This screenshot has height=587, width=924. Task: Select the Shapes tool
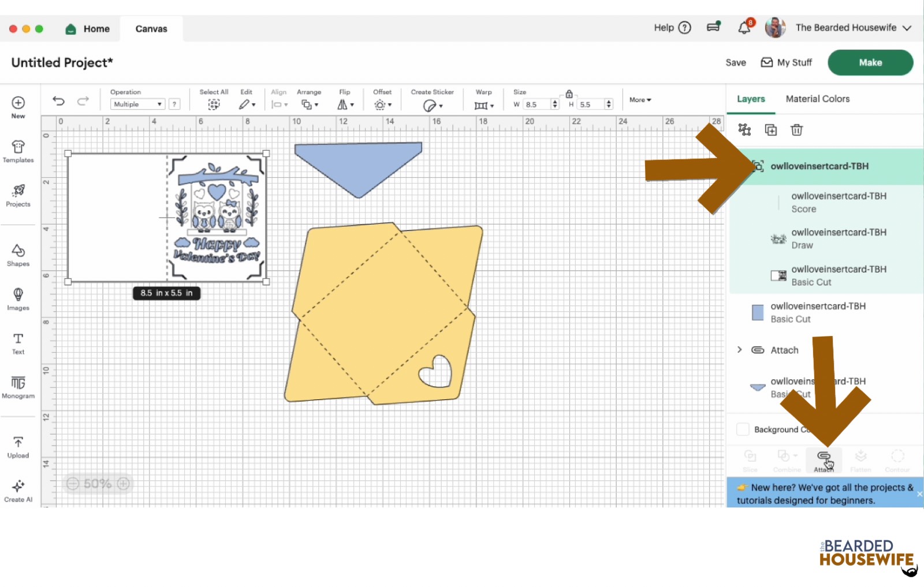pyautogui.click(x=18, y=255)
